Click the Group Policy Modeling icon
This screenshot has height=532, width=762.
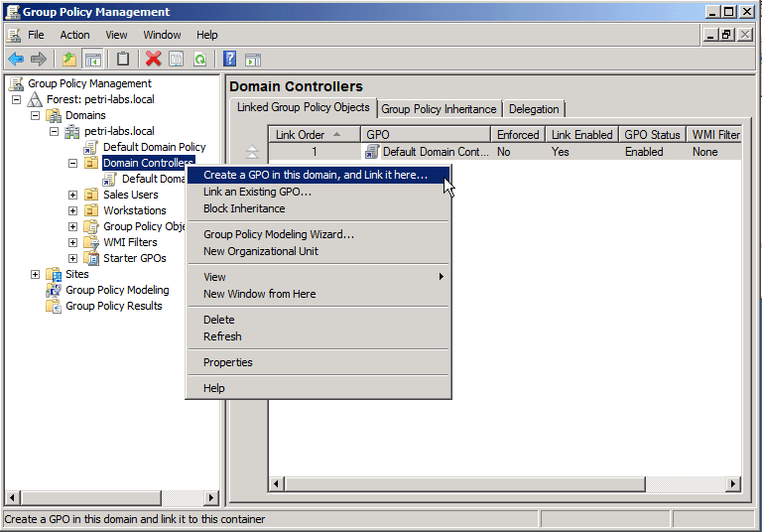click(x=54, y=290)
